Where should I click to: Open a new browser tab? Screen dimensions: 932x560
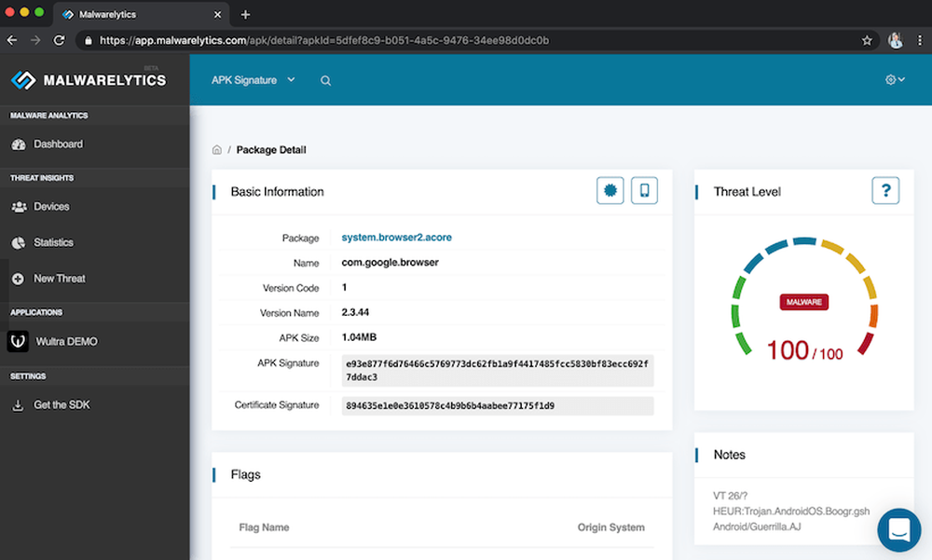point(244,15)
